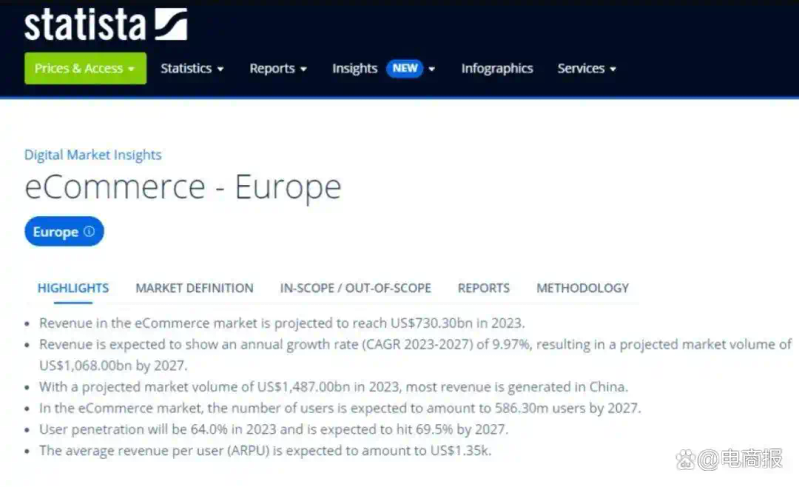Click the Europe region button
This screenshot has height=487, width=799.
(56, 232)
